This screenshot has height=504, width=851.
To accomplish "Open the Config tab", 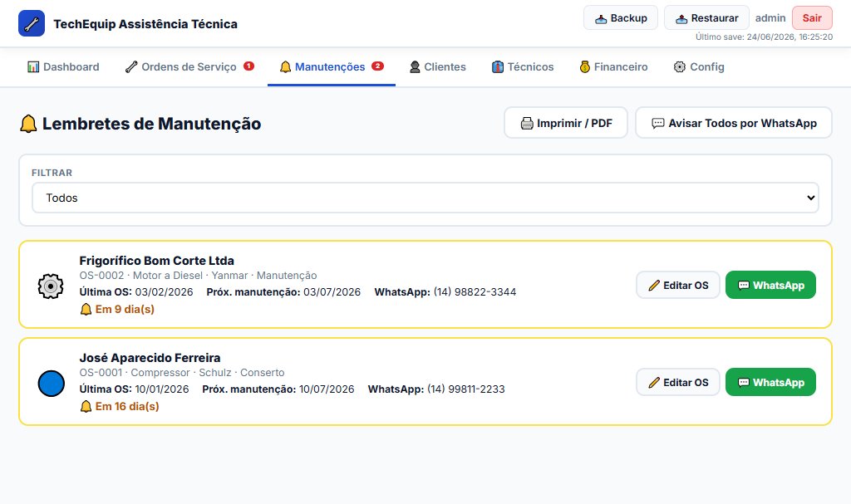I will tap(699, 66).
